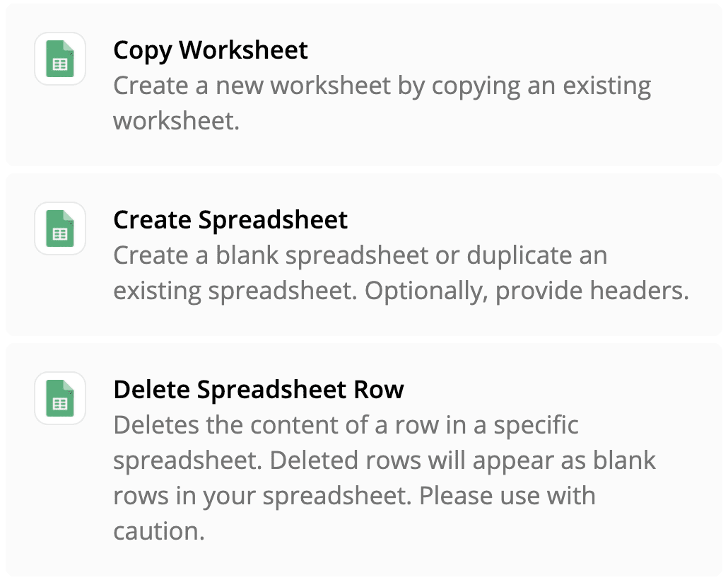Click the word "caution." in last card
This screenshot has height=580, width=728.
point(159,531)
